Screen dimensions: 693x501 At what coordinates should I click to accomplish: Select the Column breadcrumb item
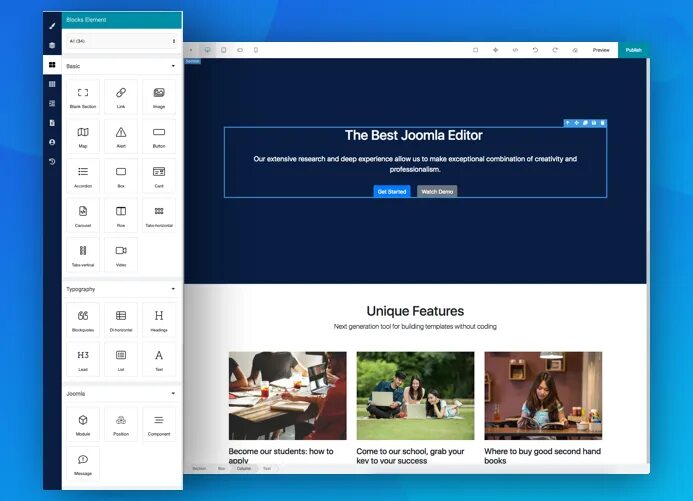[x=244, y=468]
